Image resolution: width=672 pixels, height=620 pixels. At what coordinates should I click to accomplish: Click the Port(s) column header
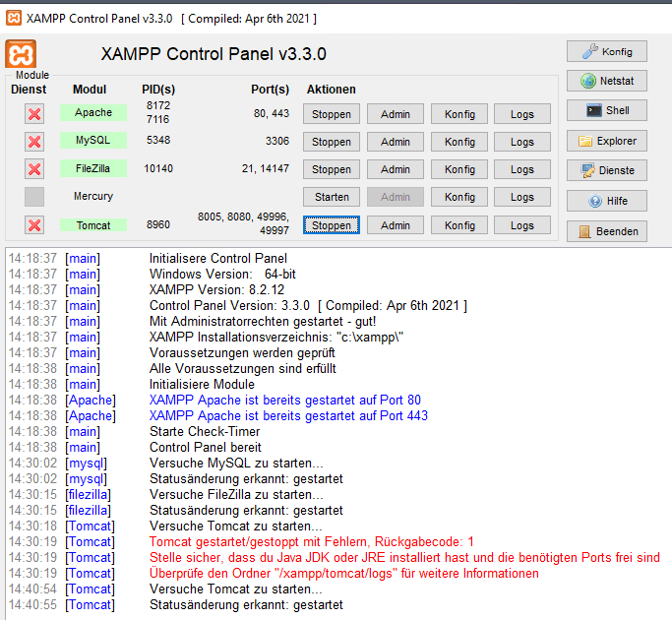point(270,90)
